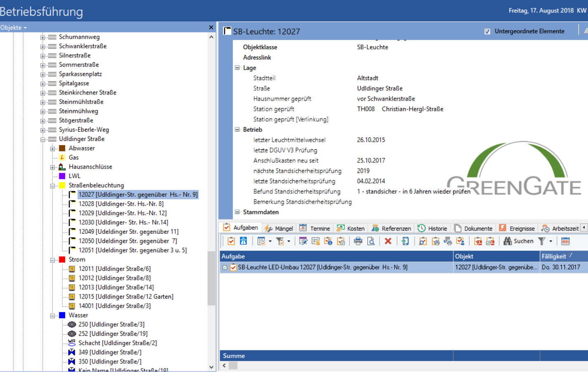Toggle the Untergeordnete Elemente checkbox

pos(487,31)
